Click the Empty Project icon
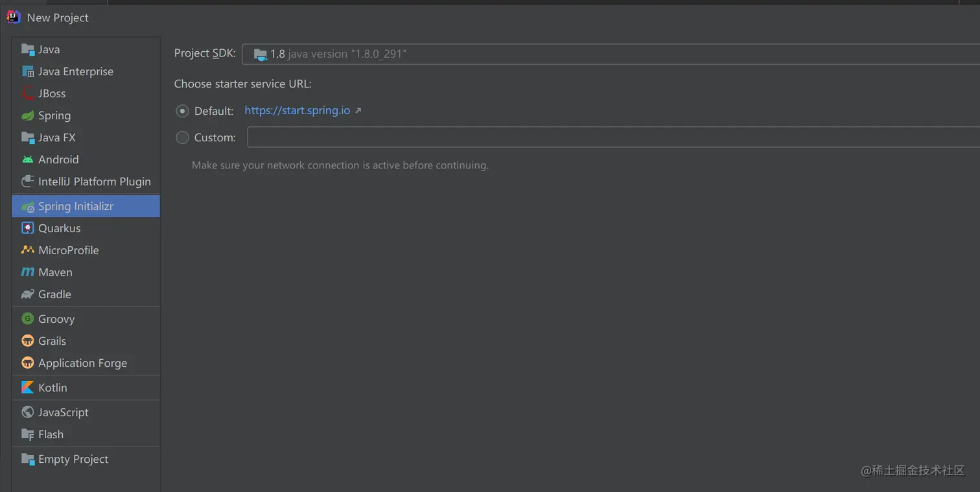980x492 pixels. (28, 459)
